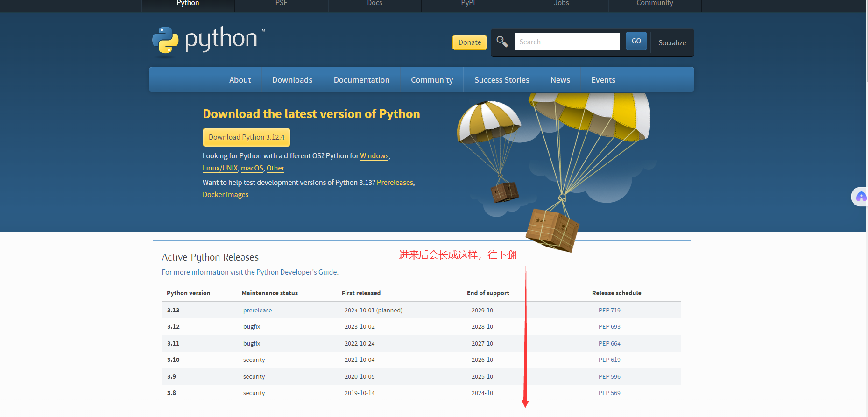Click the 2019-10-14 release date

coord(360,393)
